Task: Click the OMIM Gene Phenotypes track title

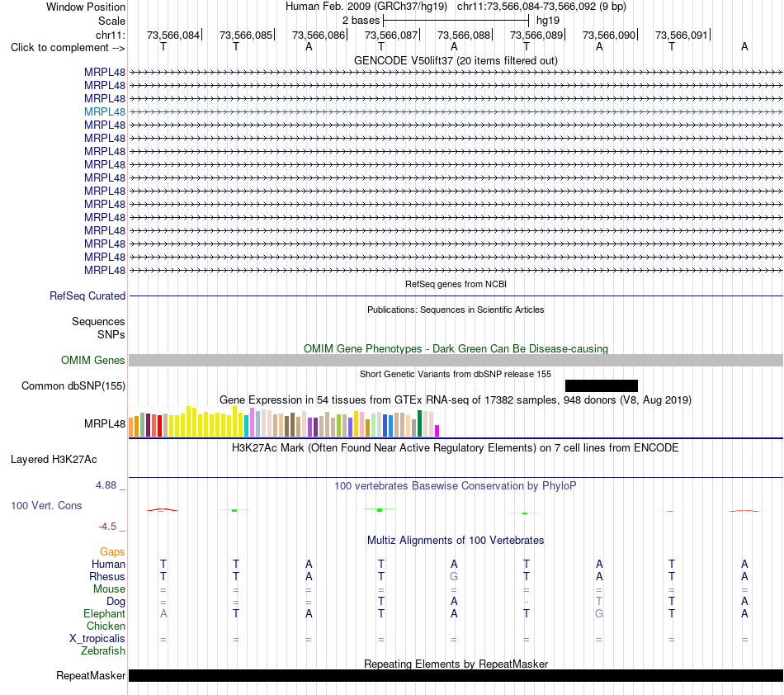Action: [456, 348]
